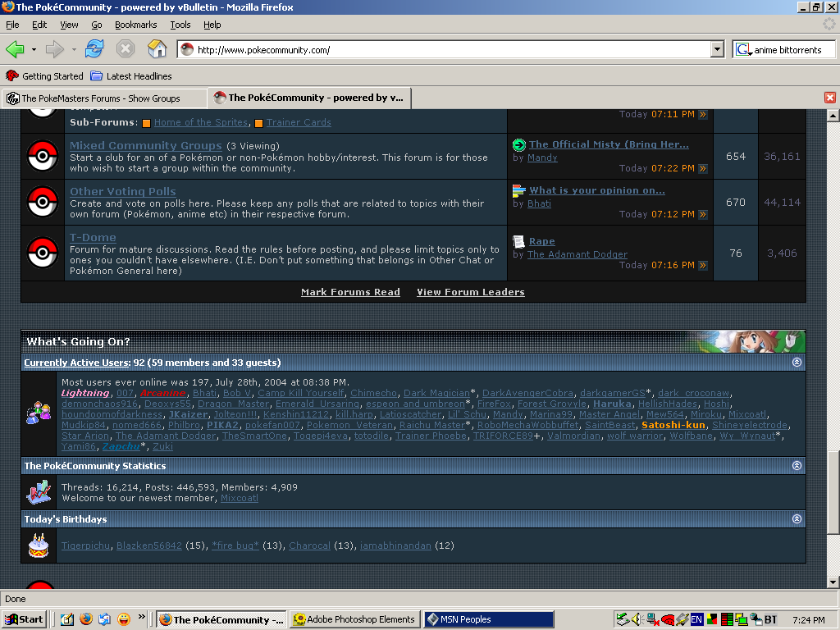Click the birthday cake icon
Viewport: 840px width, 630px height.
(39, 546)
